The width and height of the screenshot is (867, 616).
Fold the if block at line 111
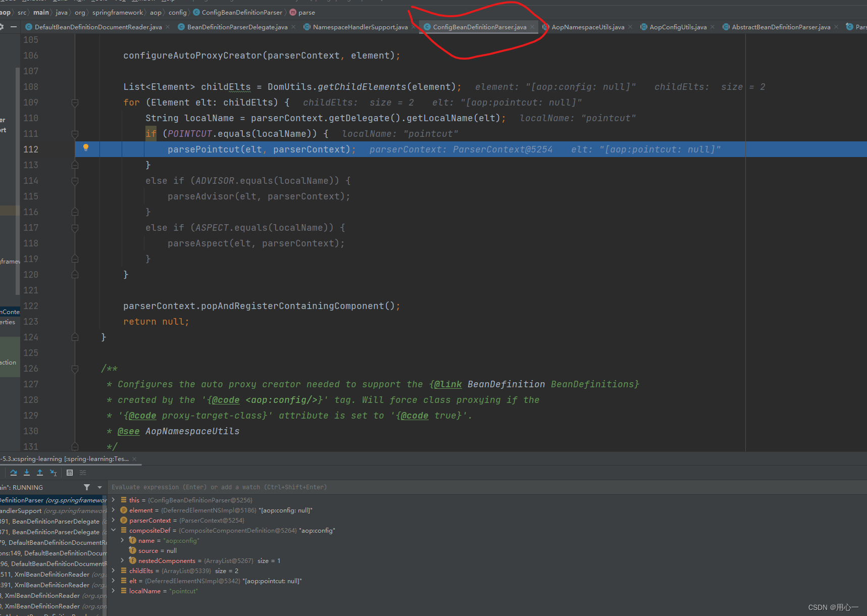pyautogui.click(x=75, y=134)
